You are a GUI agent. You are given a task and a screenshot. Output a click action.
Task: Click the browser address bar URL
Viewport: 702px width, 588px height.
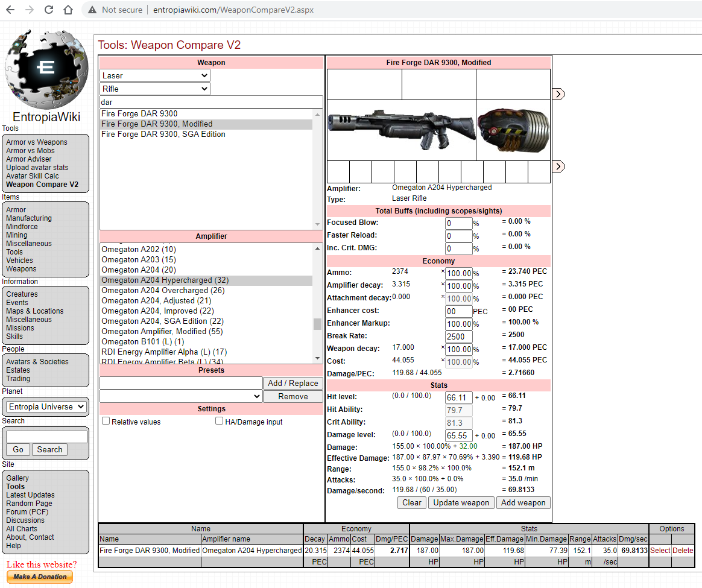pyautogui.click(x=233, y=10)
